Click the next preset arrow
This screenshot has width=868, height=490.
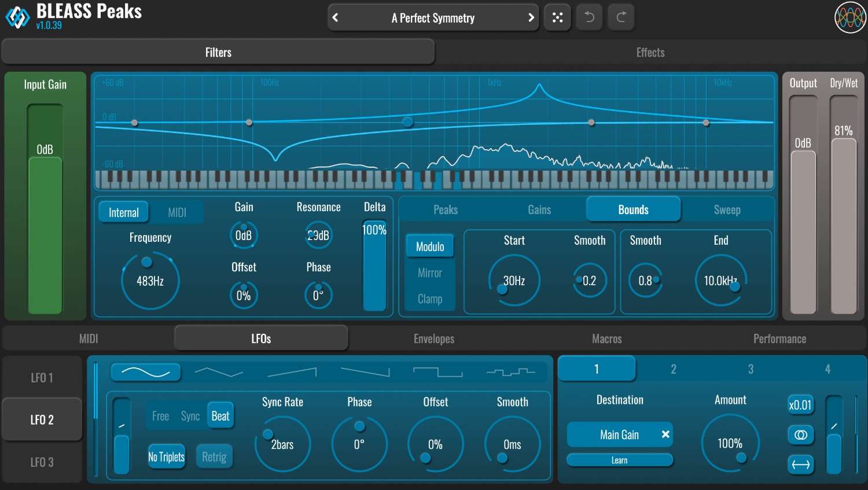click(530, 17)
